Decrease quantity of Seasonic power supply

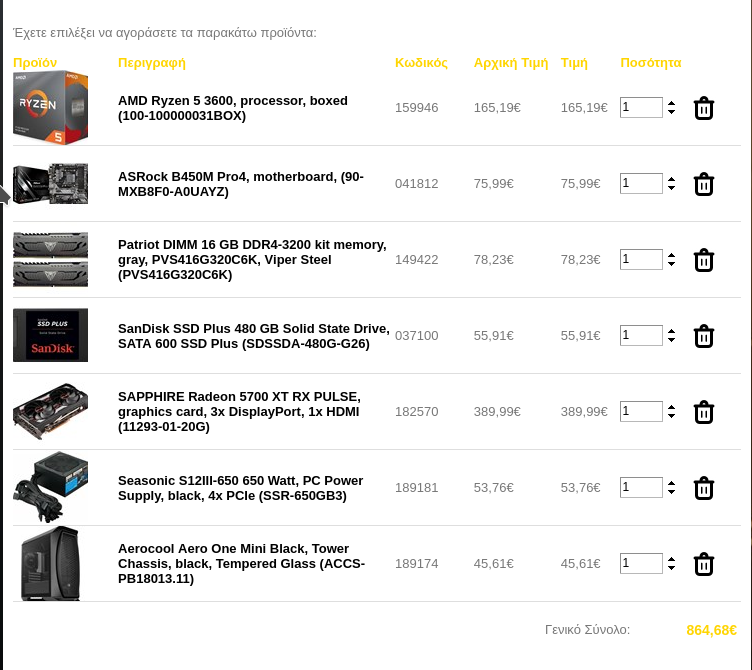click(671, 492)
